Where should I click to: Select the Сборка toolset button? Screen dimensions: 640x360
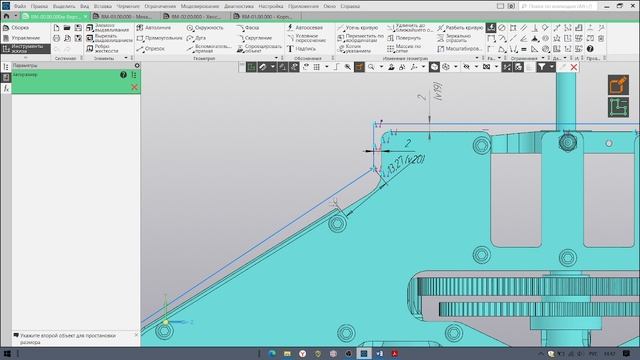click(16, 28)
